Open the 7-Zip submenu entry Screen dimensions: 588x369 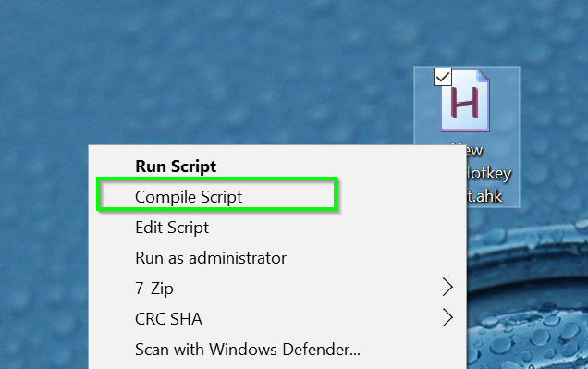[x=277, y=289]
